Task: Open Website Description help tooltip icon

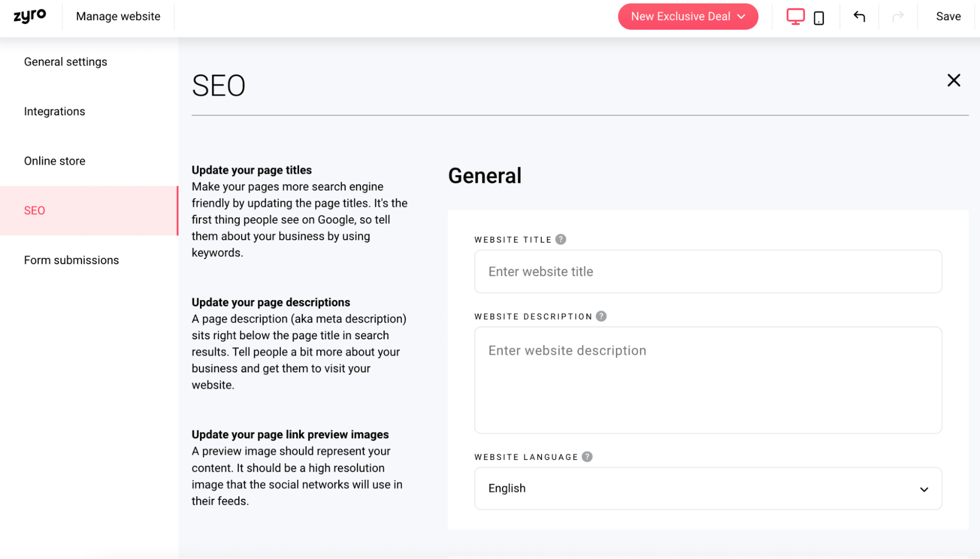Action: [602, 316]
